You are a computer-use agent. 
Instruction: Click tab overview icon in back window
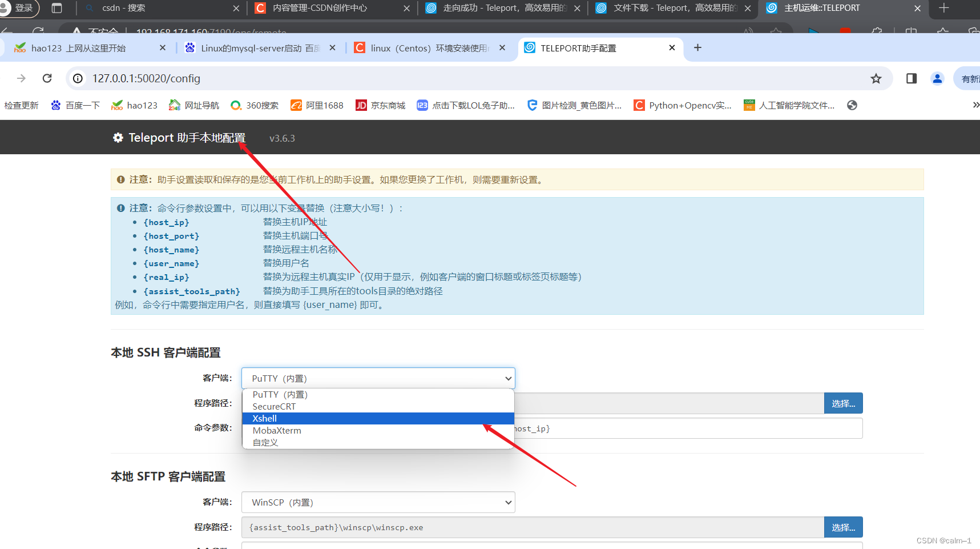click(x=57, y=8)
